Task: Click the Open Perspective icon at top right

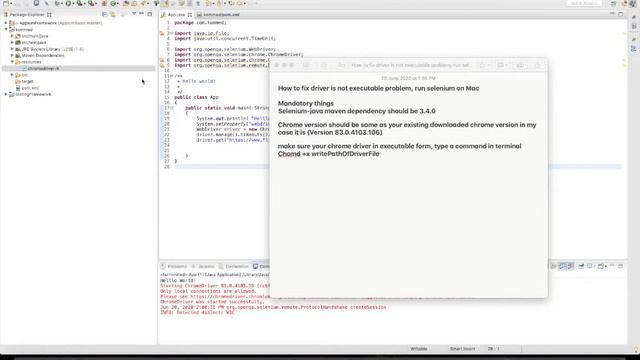Action: 613,3
